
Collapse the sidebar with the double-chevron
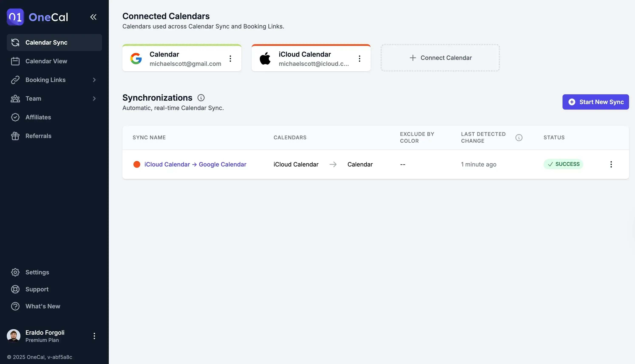(93, 17)
